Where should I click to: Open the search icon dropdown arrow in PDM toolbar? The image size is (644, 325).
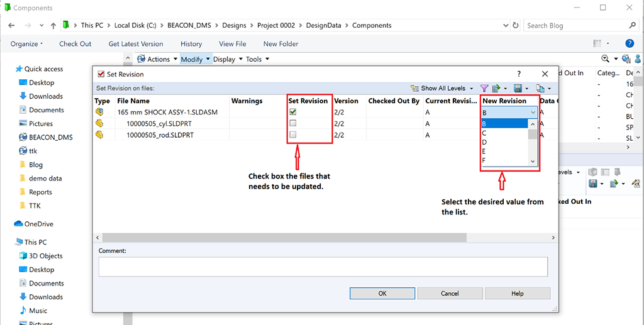pos(616,59)
